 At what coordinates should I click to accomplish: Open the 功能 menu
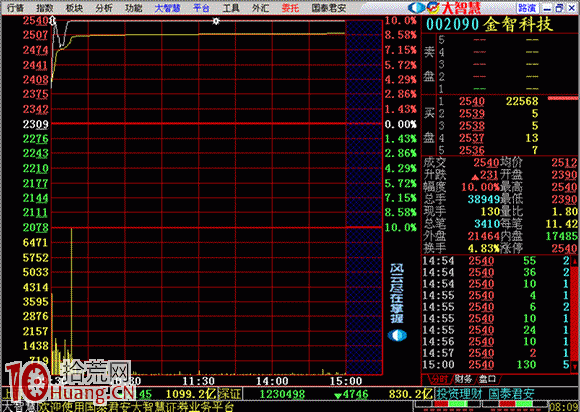click(133, 8)
